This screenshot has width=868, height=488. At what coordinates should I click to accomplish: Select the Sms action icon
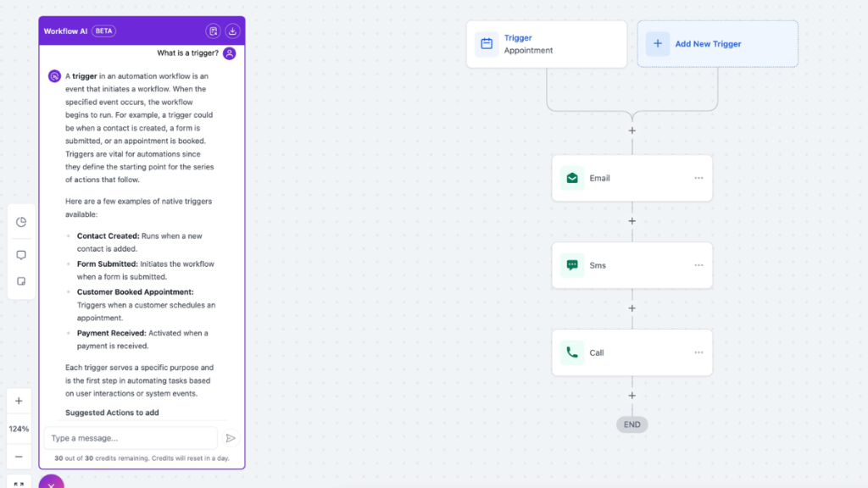(572, 264)
